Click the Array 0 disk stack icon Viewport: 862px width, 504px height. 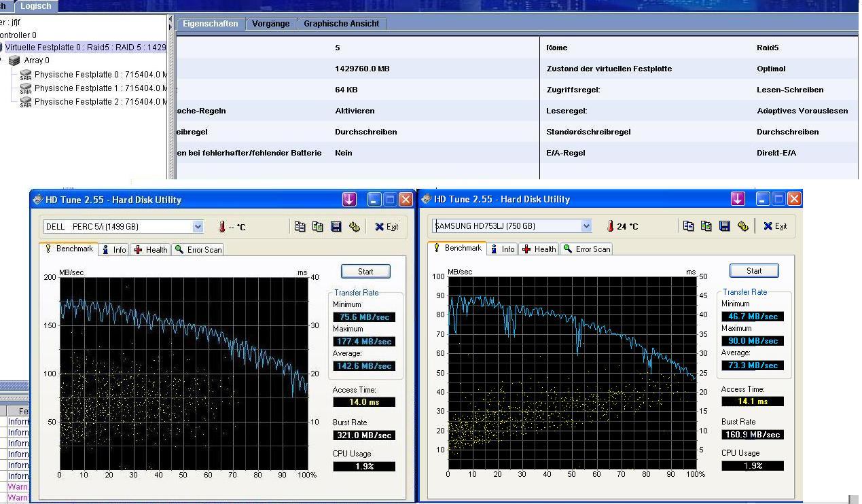tap(14, 60)
